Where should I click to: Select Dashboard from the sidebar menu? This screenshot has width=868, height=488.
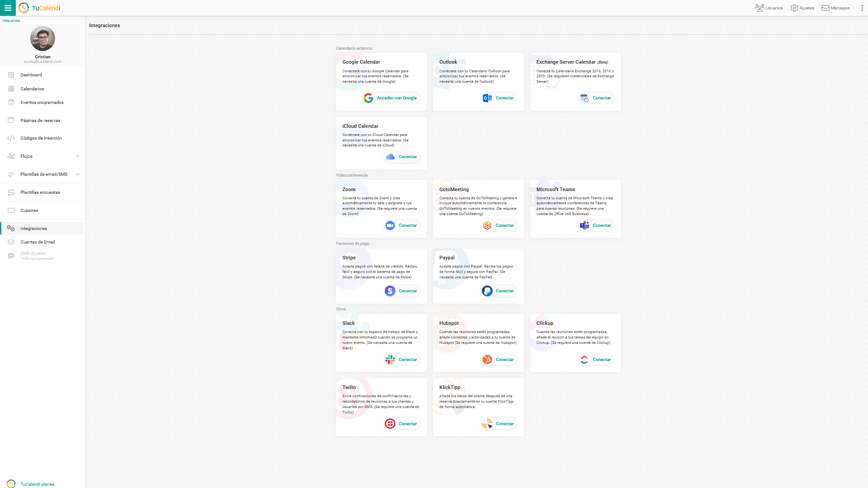(31, 75)
